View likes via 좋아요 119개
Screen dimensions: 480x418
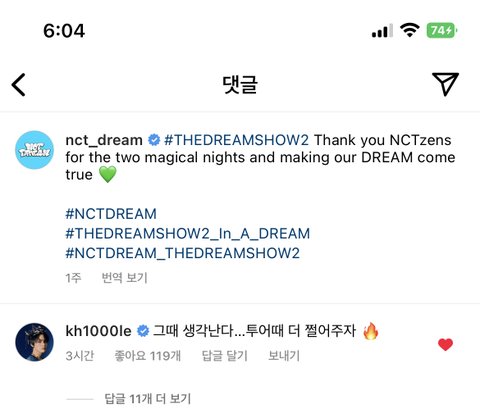click(148, 356)
